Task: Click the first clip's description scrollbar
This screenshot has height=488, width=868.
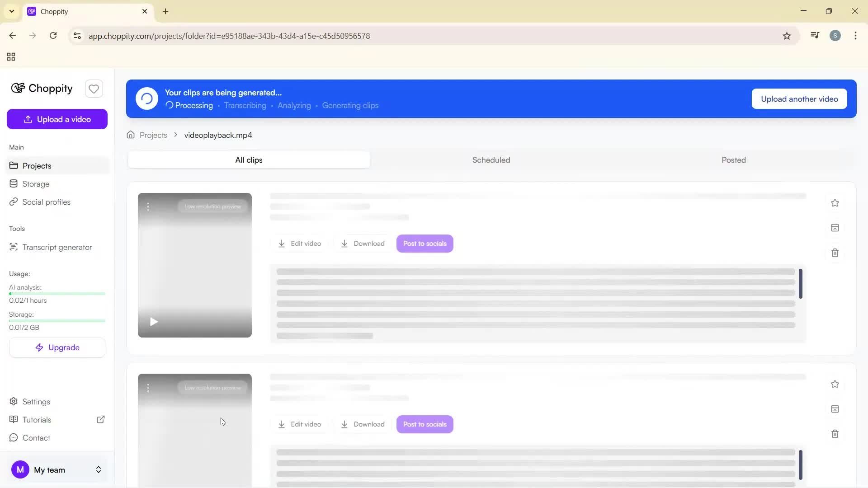Action: click(800, 284)
